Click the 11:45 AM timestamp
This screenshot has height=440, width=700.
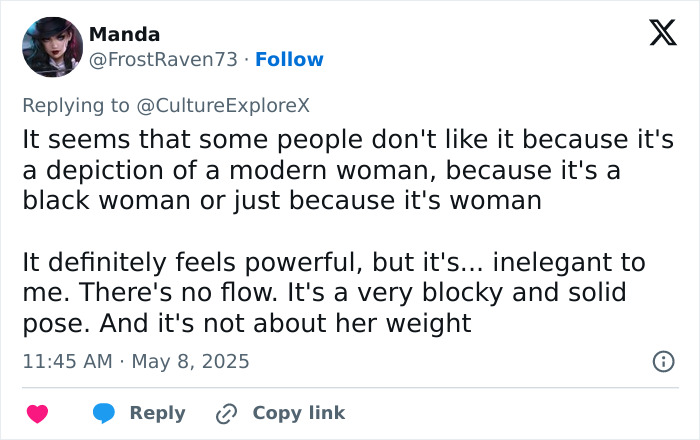tap(67, 361)
